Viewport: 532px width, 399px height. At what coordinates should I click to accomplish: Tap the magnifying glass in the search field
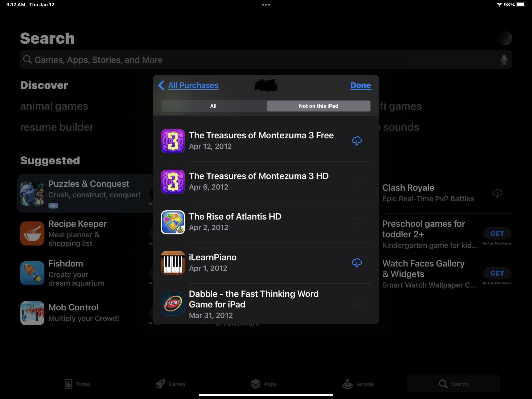[x=27, y=59]
